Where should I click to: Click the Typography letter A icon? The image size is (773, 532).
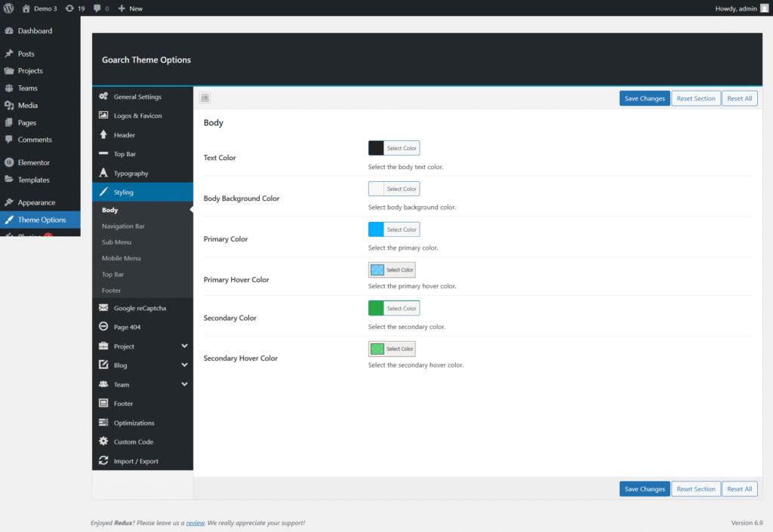click(103, 173)
